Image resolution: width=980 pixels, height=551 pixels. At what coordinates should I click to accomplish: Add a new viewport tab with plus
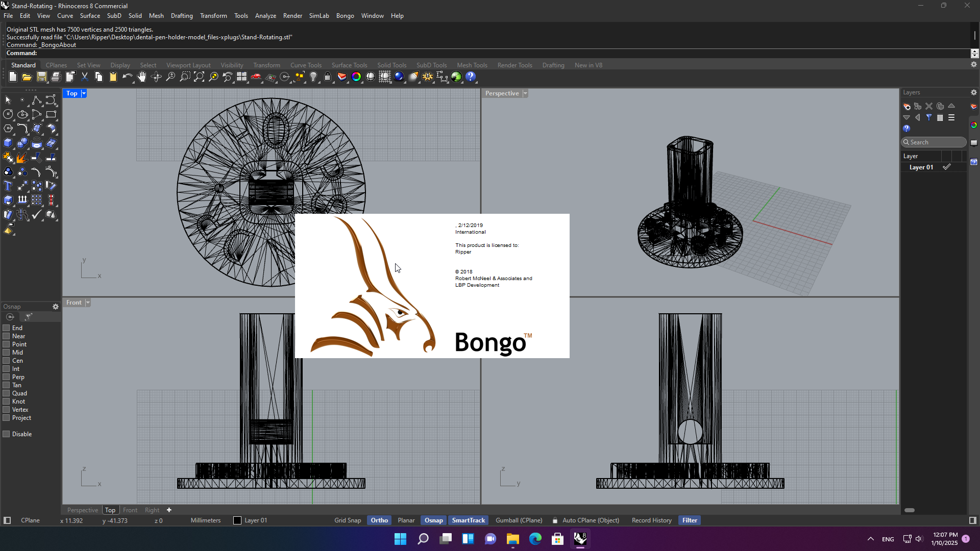[169, 510]
